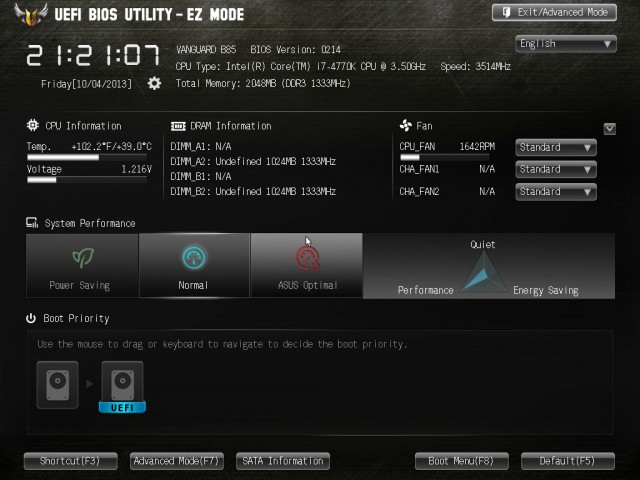
Task: Click the date Friday[10/04/2013]
Action: point(87,84)
